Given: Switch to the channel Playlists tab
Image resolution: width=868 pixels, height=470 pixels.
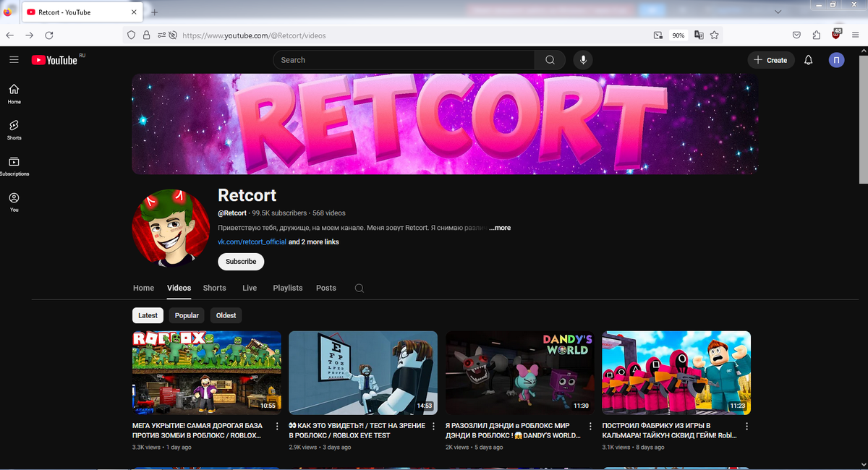Looking at the screenshot, I should click(288, 288).
